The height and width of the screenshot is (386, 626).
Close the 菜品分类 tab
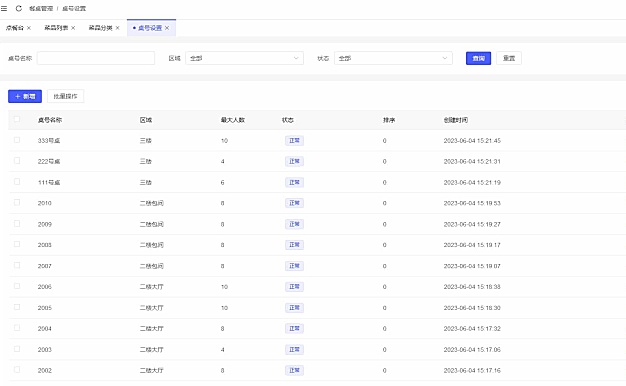point(117,28)
